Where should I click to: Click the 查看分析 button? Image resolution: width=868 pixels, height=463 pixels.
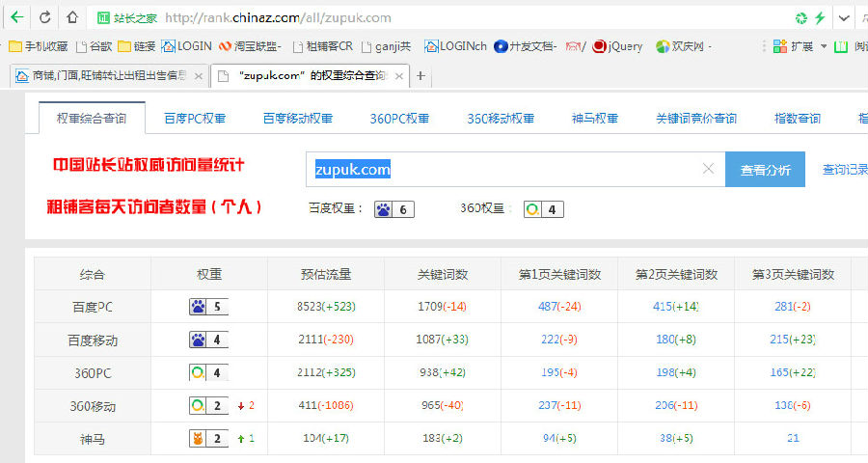pos(765,170)
